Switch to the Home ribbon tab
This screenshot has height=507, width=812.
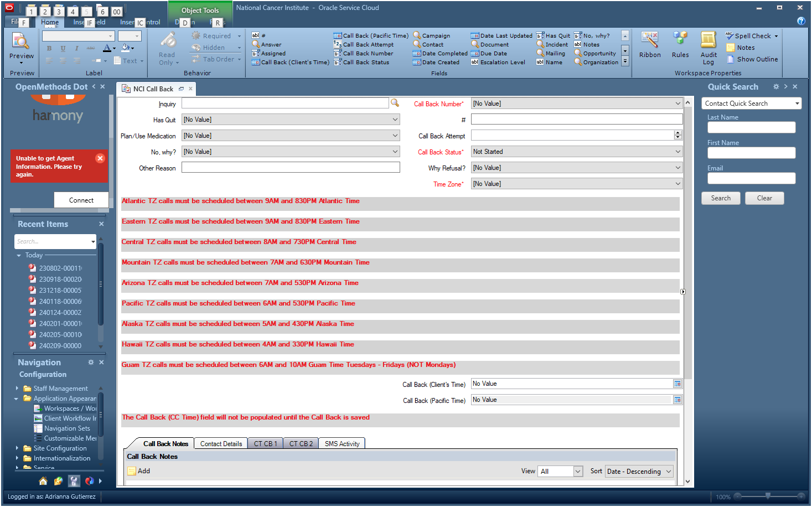point(50,22)
